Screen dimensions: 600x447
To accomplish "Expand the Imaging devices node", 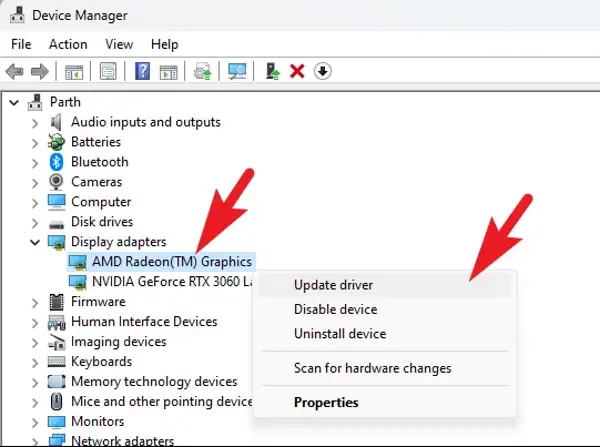I will click(x=35, y=342).
